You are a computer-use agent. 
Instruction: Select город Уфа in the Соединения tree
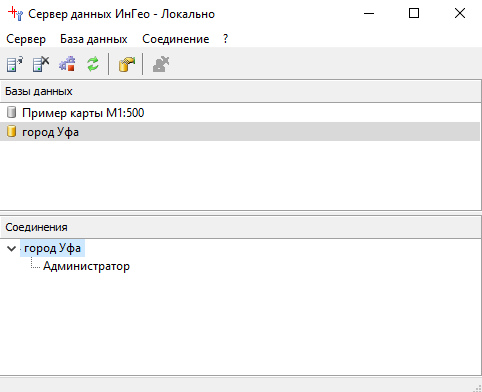point(52,248)
